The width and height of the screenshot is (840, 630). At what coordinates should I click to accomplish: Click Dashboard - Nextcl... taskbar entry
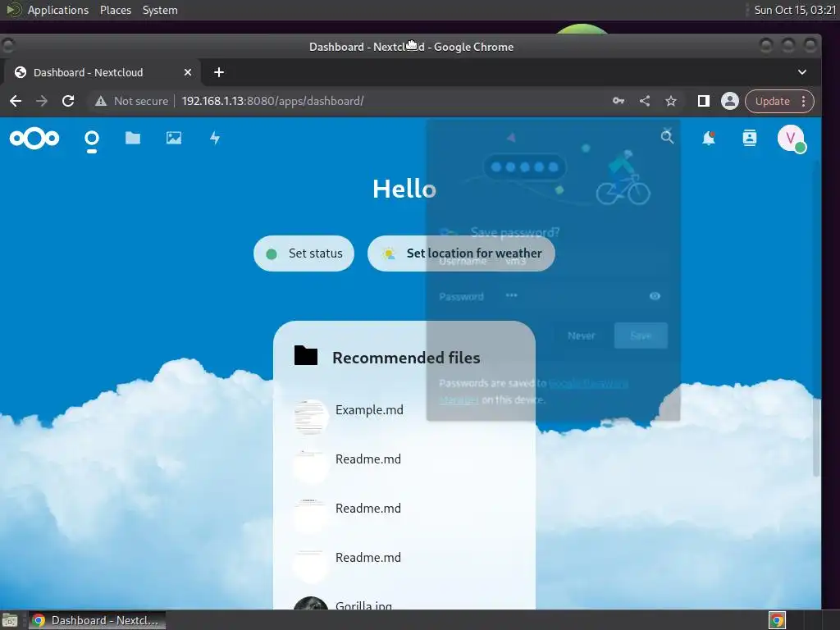click(97, 620)
